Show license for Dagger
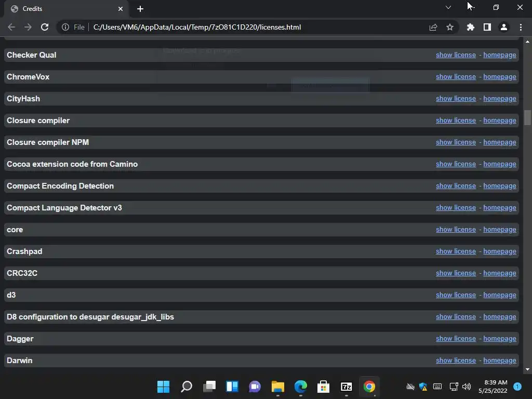The width and height of the screenshot is (532, 399). click(456, 339)
